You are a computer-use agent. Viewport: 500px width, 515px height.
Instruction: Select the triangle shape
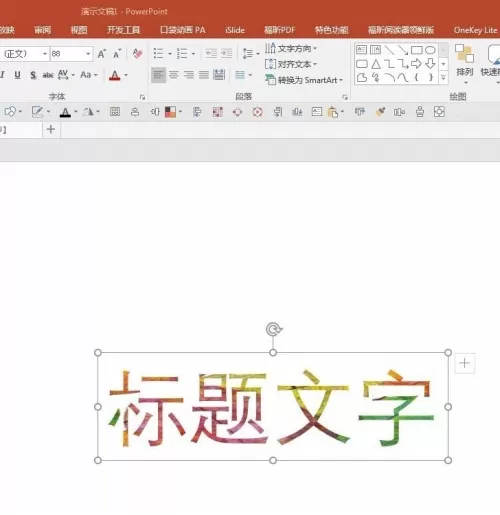(x=376, y=64)
